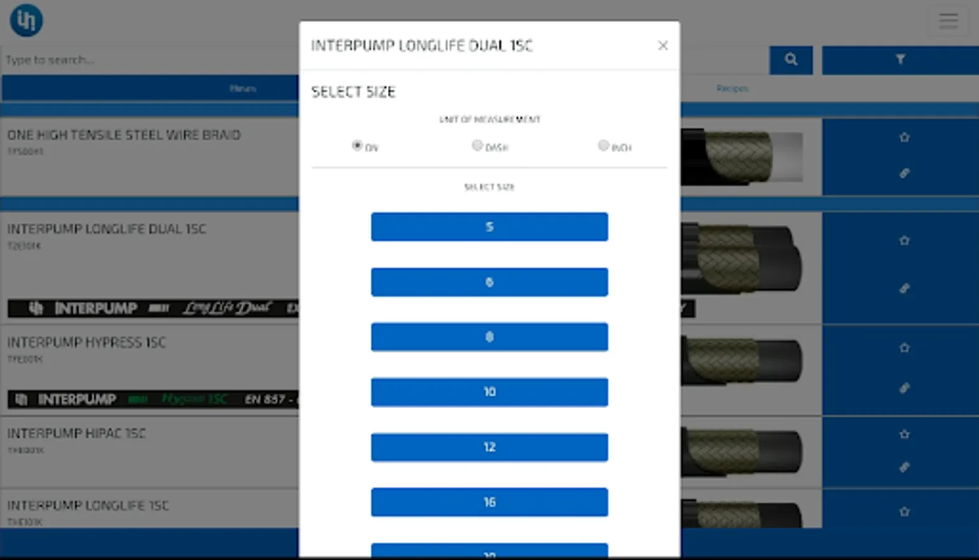Pencil icon for Interpump Longlife Dual 1SC row
This screenshot has width=979, height=560.
point(904,288)
